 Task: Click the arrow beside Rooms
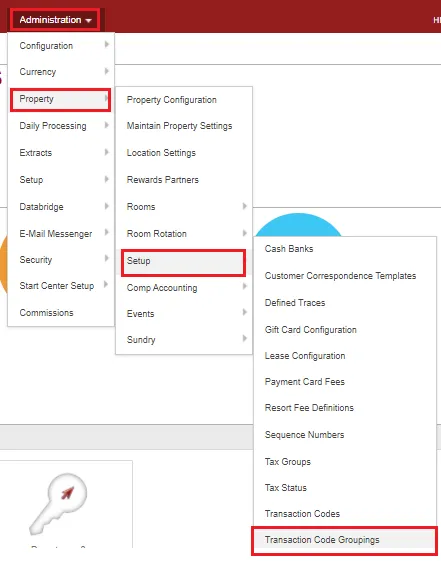coord(245,206)
